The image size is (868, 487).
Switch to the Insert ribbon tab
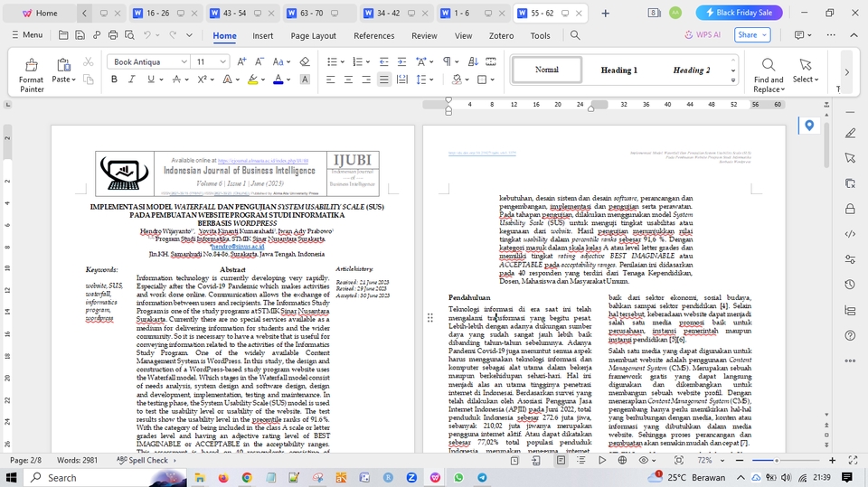click(262, 35)
